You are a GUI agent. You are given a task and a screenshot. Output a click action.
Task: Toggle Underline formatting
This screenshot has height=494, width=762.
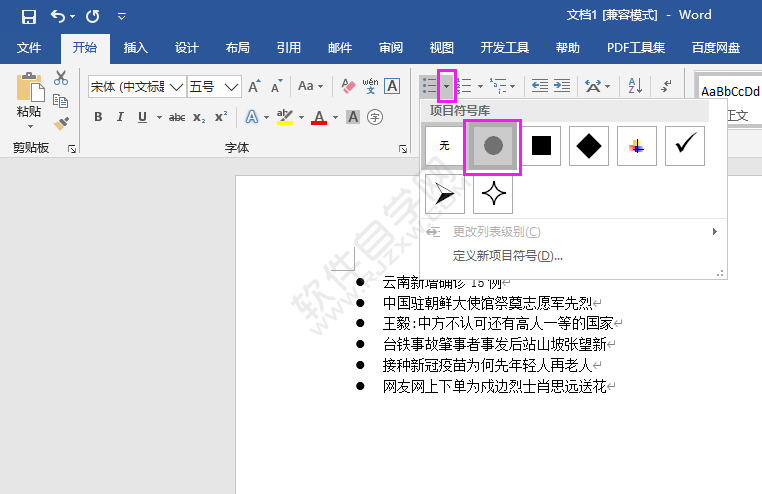(142, 117)
